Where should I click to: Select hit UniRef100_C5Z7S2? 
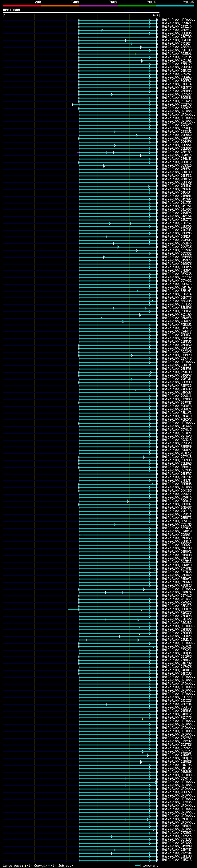pyautogui.click(x=177, y=277)
